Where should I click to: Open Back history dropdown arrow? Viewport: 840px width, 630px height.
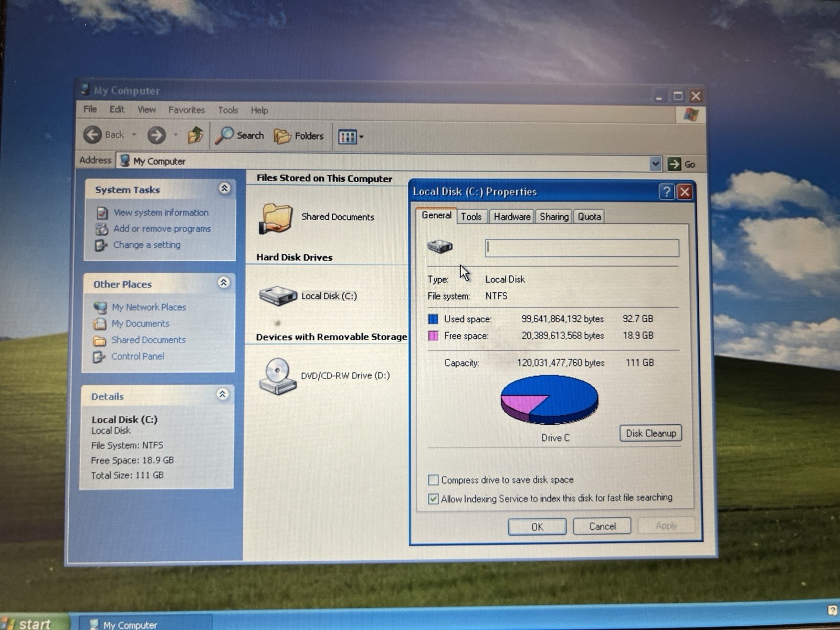(134, 135)
